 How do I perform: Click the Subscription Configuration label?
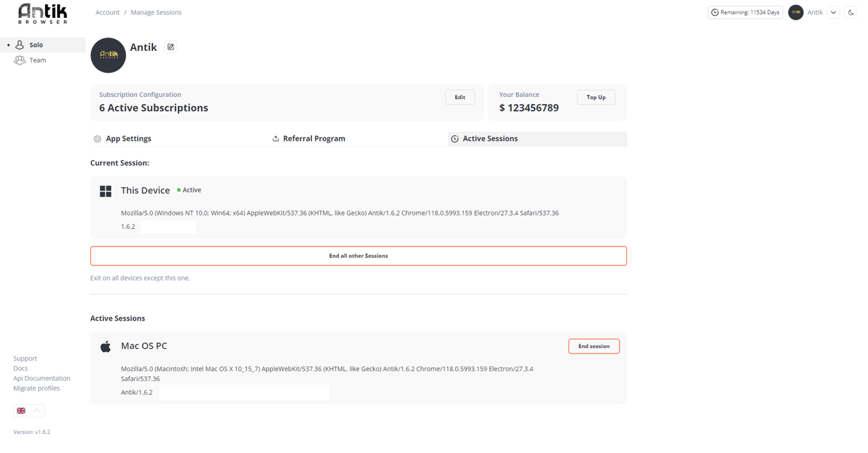140,95
